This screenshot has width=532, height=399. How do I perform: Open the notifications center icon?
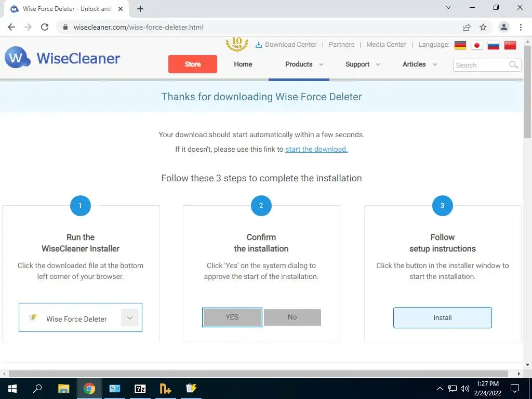click(x=515, y=389)
